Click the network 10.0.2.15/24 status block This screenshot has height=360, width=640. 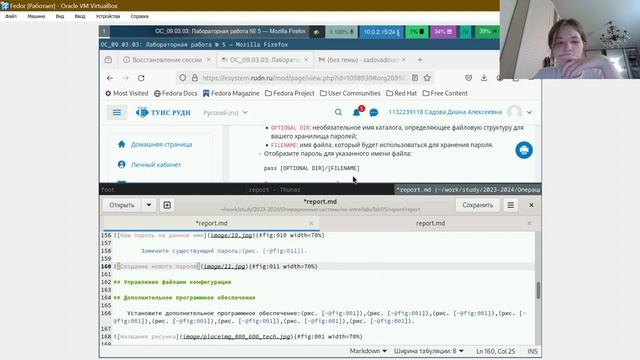382,31
